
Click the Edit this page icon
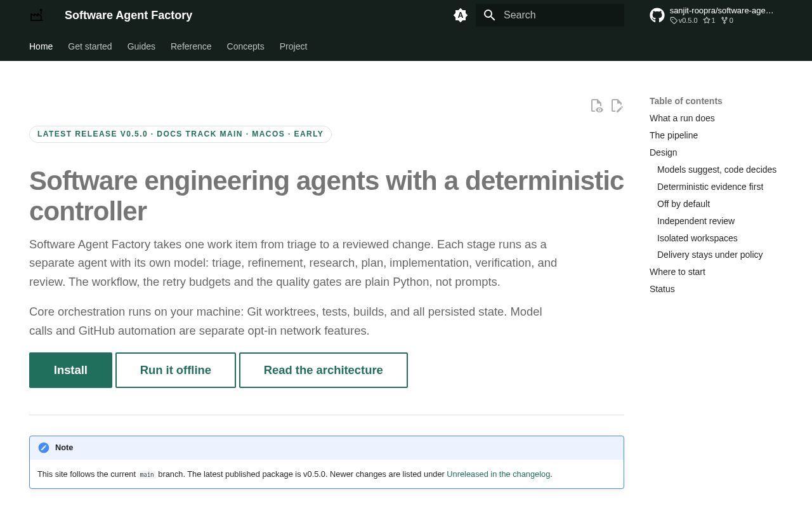point(617,105)
